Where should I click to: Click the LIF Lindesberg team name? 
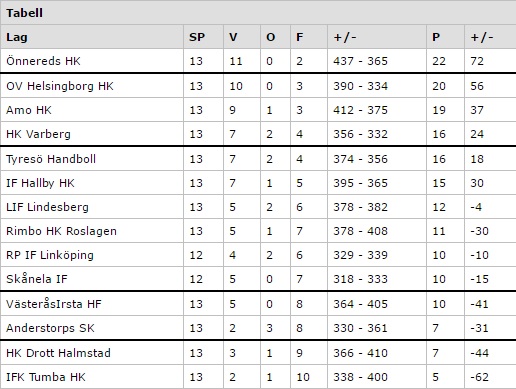click(47, 207)
